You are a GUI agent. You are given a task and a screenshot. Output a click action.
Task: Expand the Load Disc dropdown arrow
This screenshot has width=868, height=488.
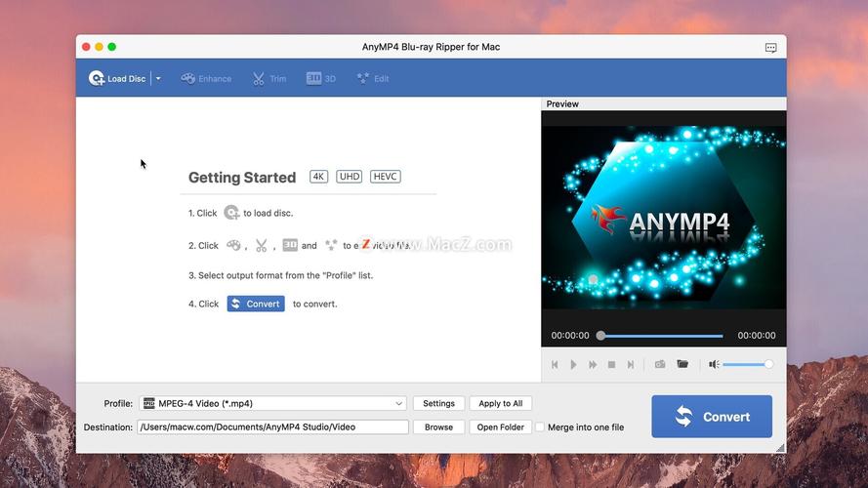coord(158,78)
